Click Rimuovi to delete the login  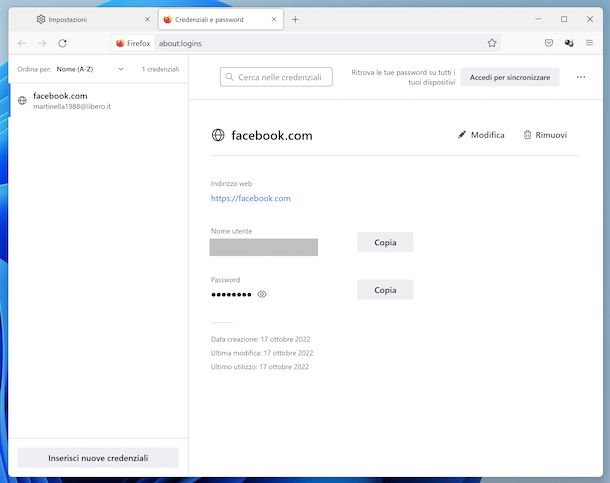(545, 135)
